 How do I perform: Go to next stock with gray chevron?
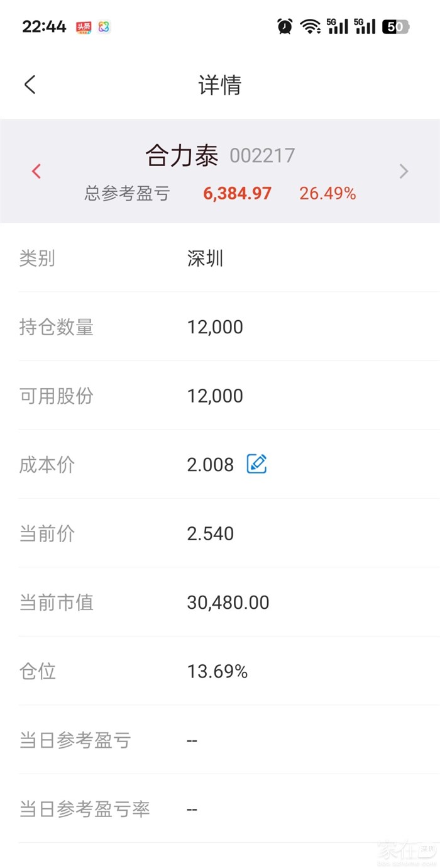pos(404,171)
